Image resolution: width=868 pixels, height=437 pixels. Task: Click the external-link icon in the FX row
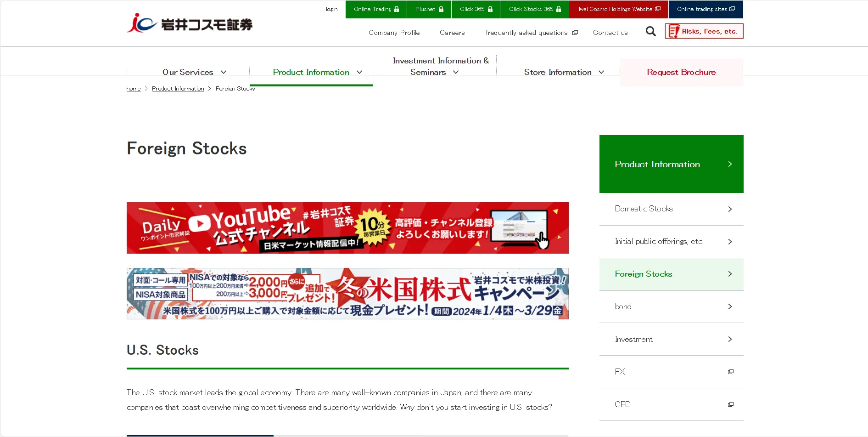731,372
